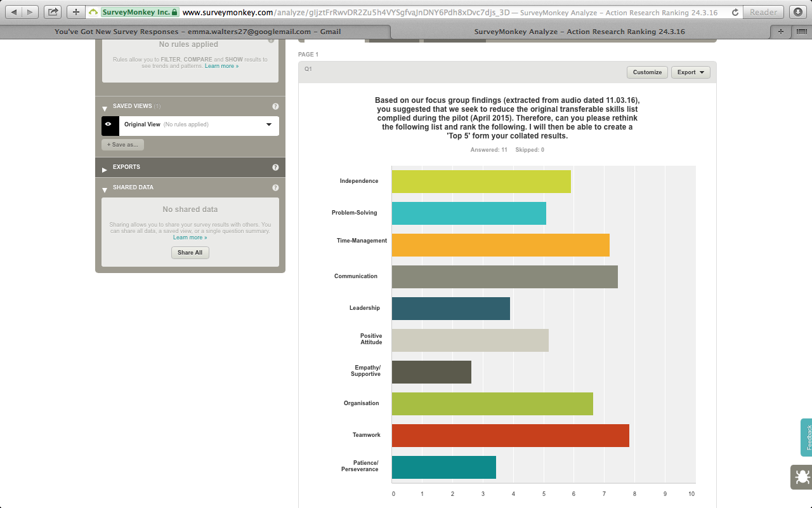Click the Safari share icon
The height and width of the screenshot is (508, 812).
[53, 12]
